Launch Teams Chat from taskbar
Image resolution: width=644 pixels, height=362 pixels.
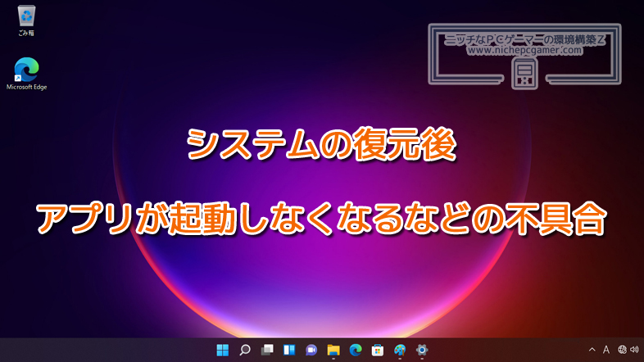point(311,350)
